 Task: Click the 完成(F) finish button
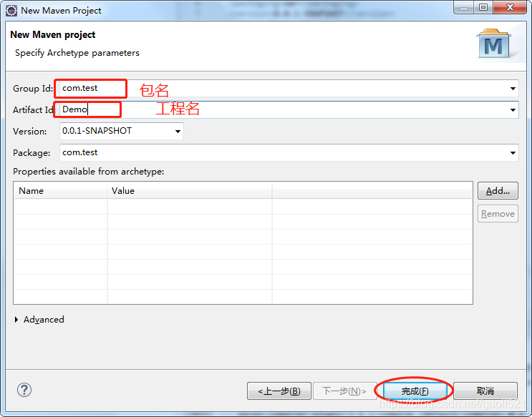click(415, 391)
